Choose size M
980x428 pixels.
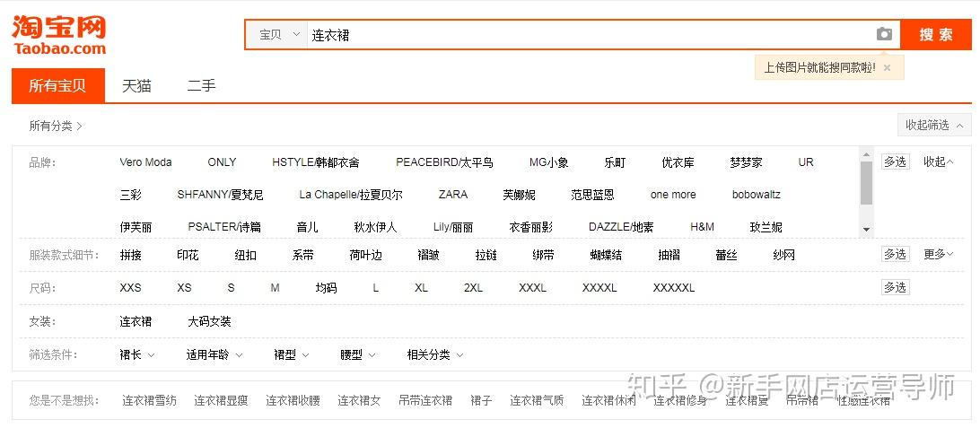point(275,288)
